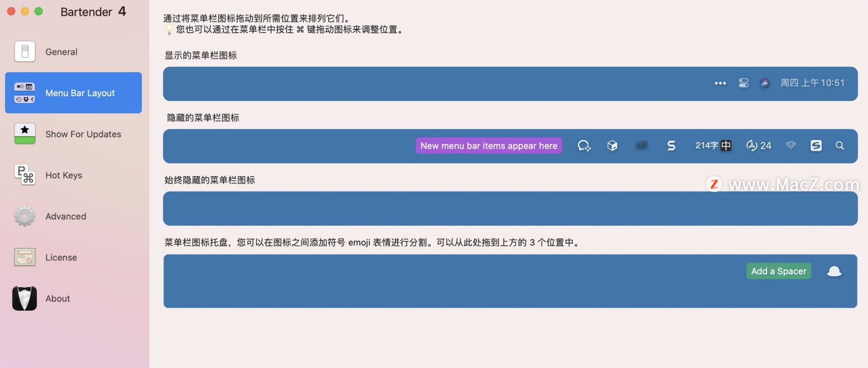Click the clock showing 周四 上午 10:51
The width and height of the screenshot is (868, 368).
tap(812, 83)
